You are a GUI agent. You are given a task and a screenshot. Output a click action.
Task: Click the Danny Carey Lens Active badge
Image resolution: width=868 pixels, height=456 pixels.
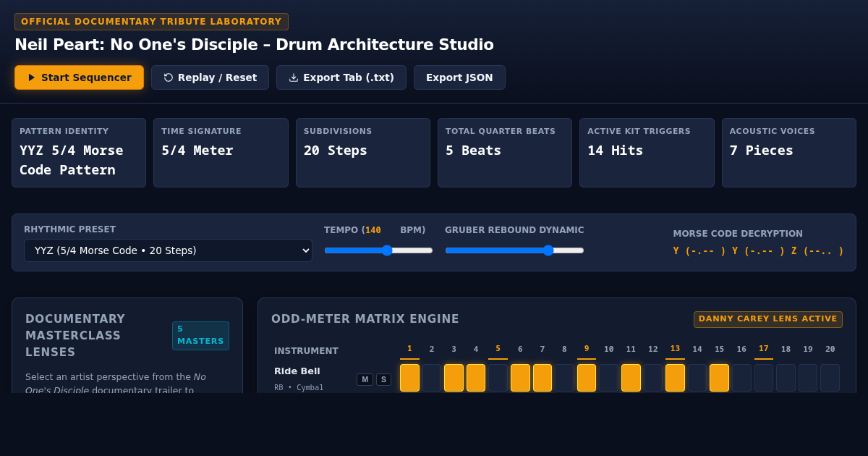(768, 319)
